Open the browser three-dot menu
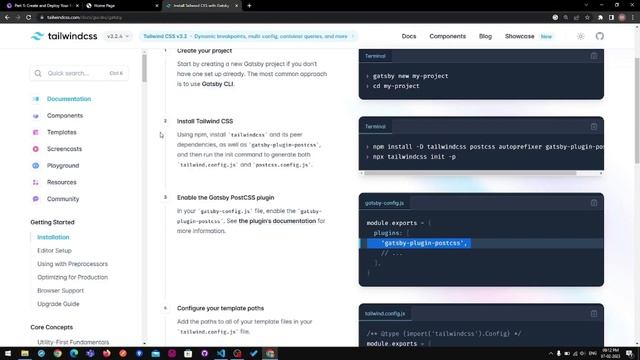The width and height of the screenshot is (640, 360). [x=633, y=18]
